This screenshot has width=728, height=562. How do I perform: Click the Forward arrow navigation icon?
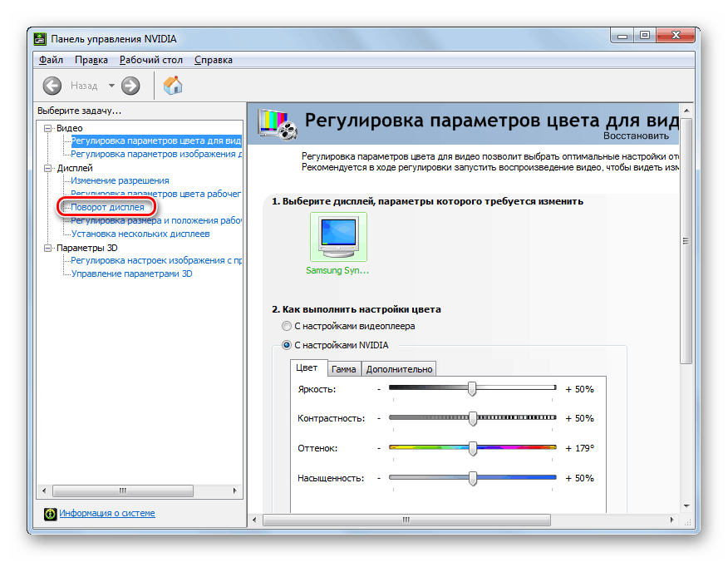[130, 85]
